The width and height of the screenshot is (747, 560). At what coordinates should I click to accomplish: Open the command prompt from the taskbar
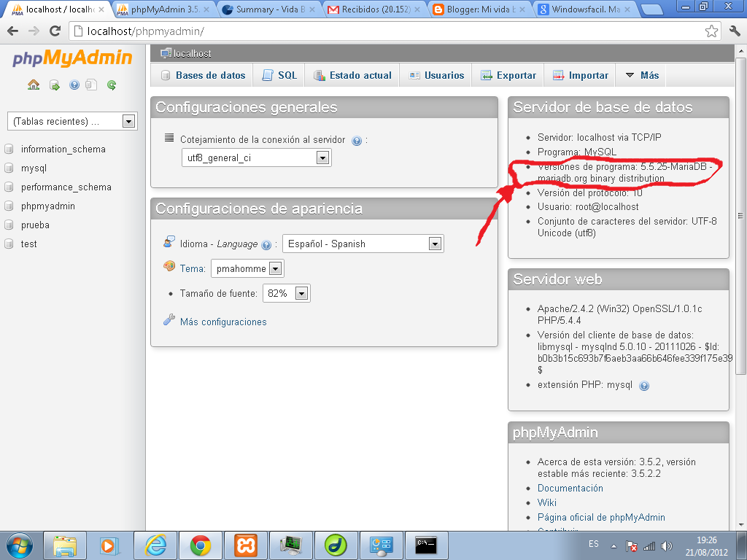coord(425,545)
